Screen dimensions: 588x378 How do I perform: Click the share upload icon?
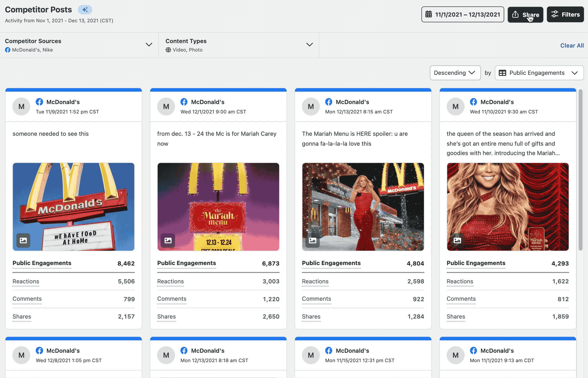tap(515, 14)
